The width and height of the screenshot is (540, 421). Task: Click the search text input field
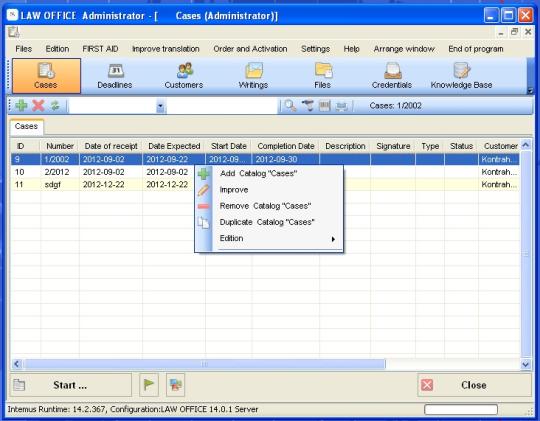[222, 106]
